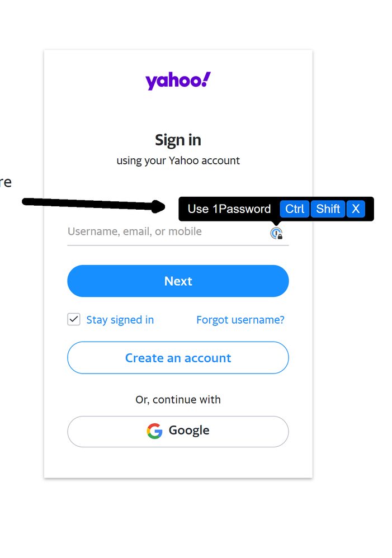
Task: Open the "Forgot username?" link
Action: click(240, 320)
